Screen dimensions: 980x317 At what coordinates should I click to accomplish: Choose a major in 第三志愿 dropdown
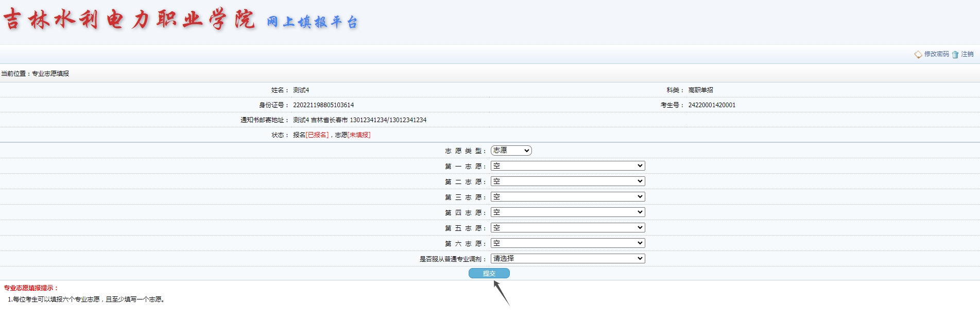(568, 197)
